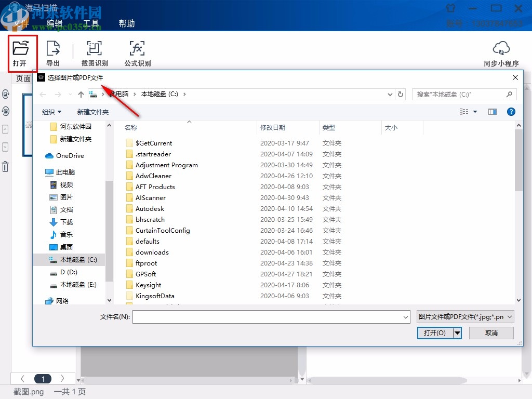Screen dimensions: 532x399
Task: Go to next page arrow in pager
Action: (62, 378)
